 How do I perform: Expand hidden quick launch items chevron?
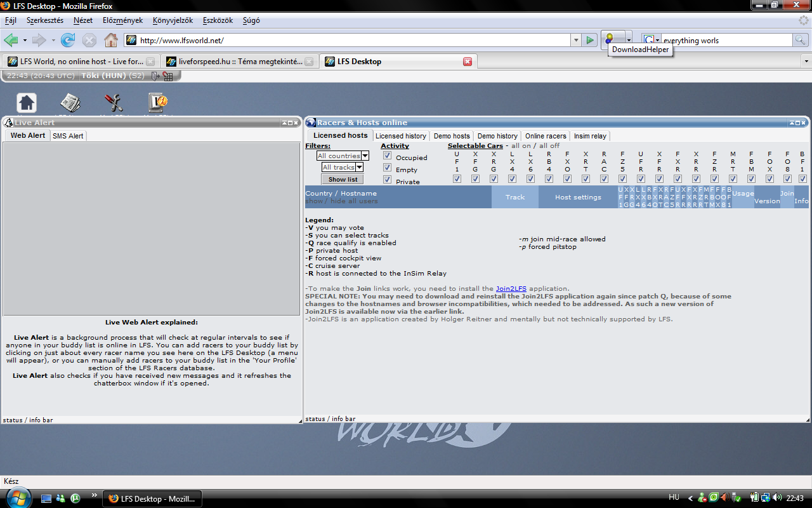pyautogui.click(x=95, y=495)
